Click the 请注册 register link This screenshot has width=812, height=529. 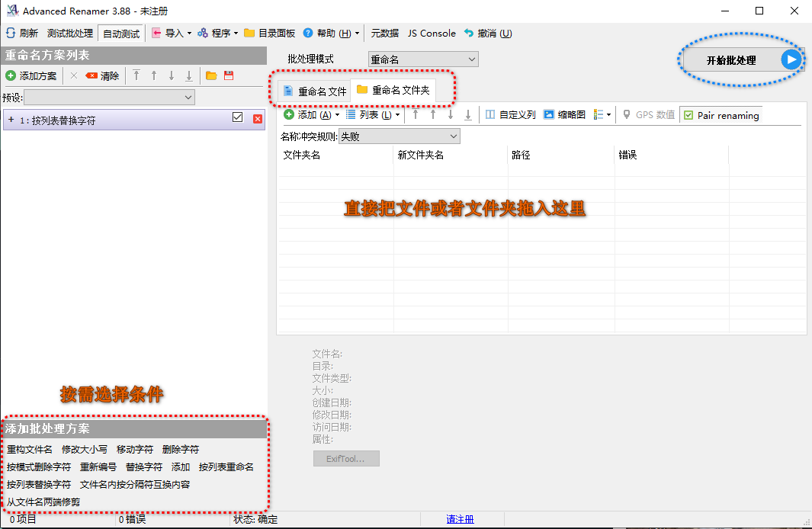pyautogui.click(x=460, y=519)
